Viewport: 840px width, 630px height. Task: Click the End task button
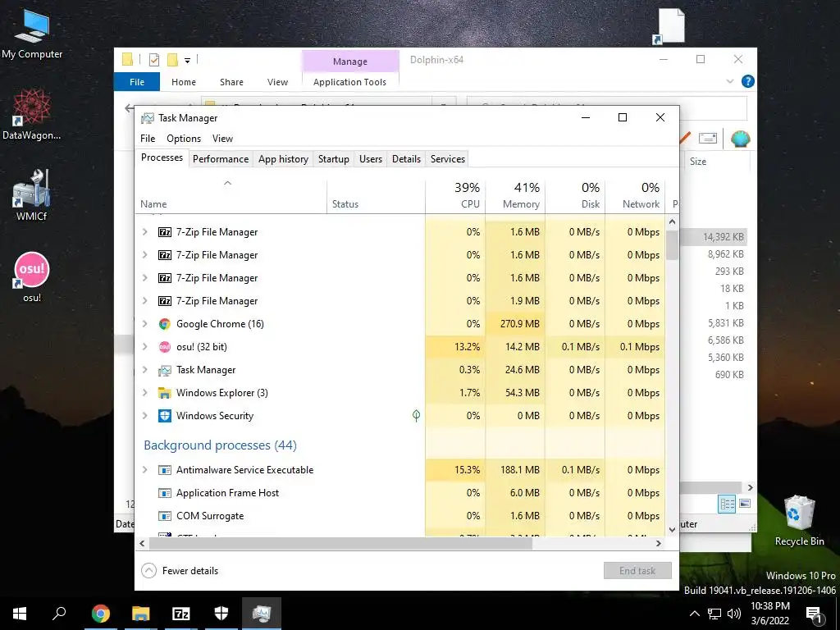pos(637,571)
